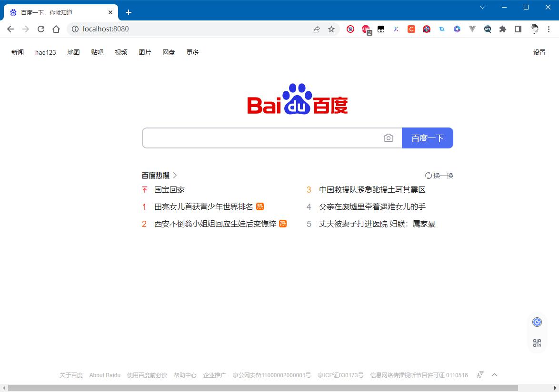Image resolution: width=559 pixels, height=392 pixels.
Task: Collapse footer with the up chevron
Action: [x=494, y=375]
